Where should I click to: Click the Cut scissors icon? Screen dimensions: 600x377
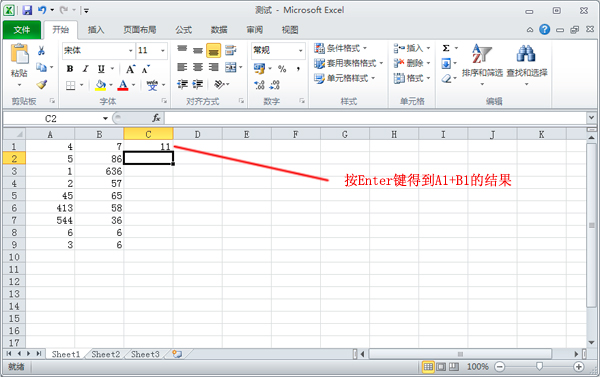41,51
